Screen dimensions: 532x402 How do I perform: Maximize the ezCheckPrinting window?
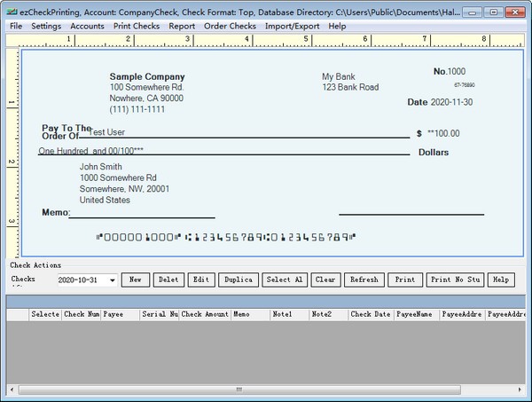click(x=494, y=12)
